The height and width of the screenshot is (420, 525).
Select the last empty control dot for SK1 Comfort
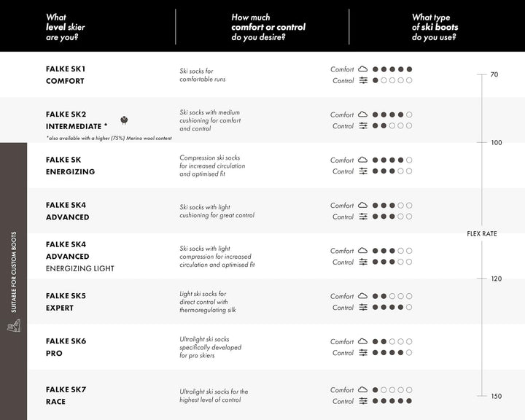[x=409, y=80]
